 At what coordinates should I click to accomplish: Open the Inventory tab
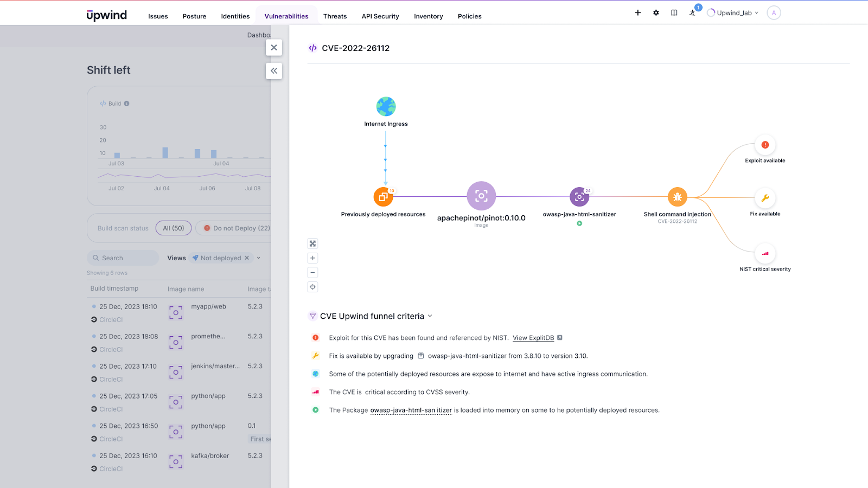coord(428,16)
